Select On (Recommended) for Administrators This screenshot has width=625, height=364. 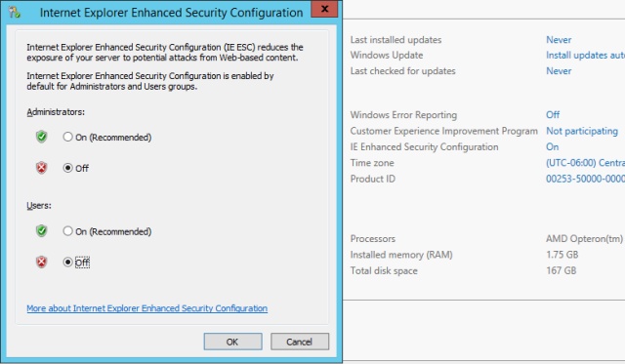[67, 137]
